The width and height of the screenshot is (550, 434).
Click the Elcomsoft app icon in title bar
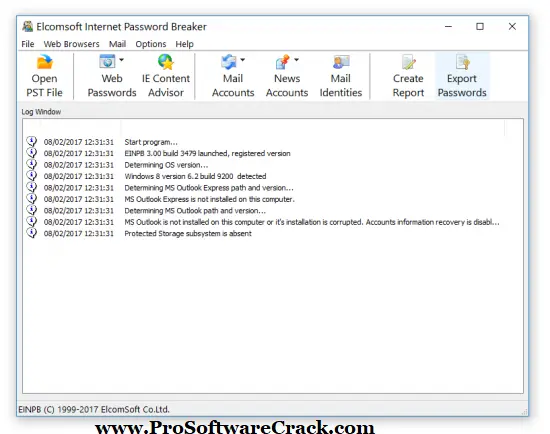pos(28,27)
